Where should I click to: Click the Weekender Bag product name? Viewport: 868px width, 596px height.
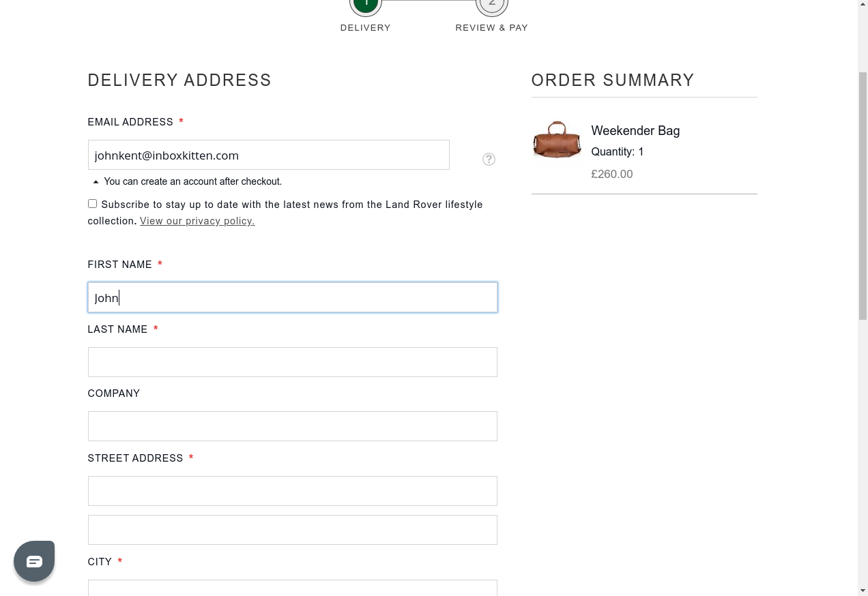pyautogui.click(x=635, y=131)
